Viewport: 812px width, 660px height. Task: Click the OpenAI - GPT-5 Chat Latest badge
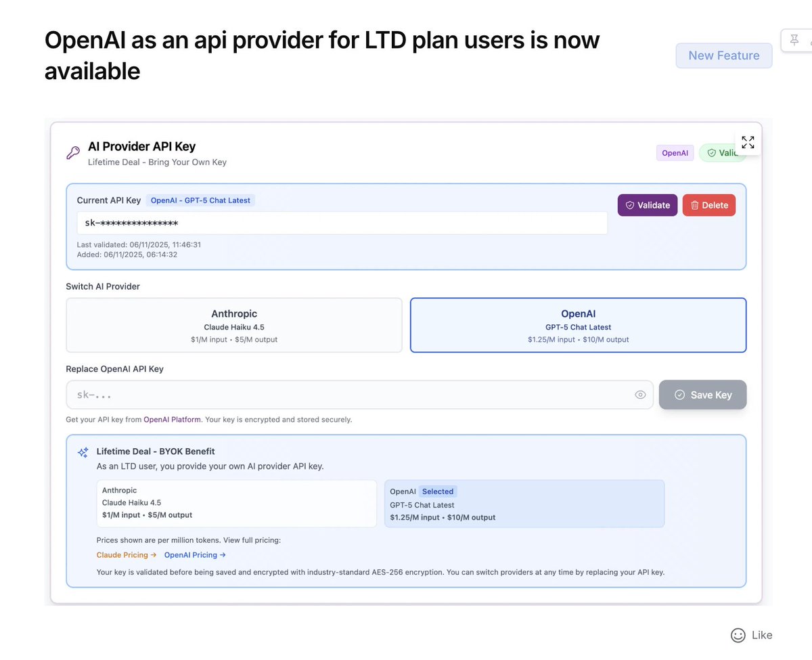click(x=199, y=200)
